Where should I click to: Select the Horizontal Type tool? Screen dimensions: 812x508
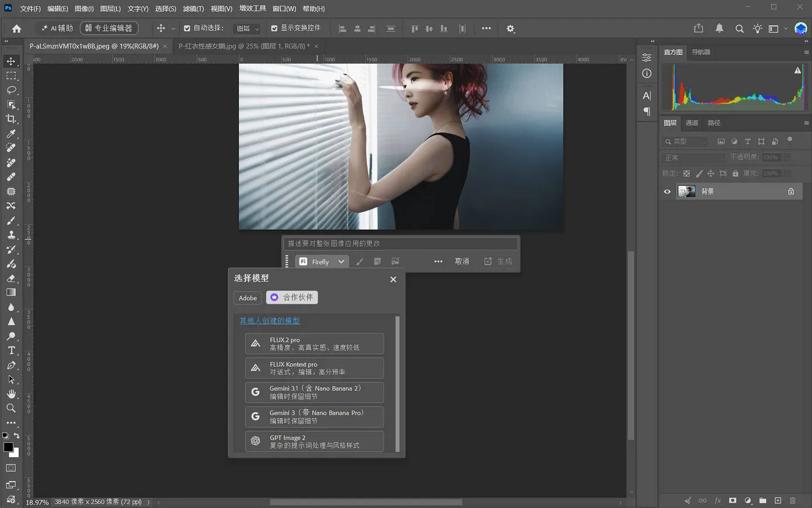[11, 350]
